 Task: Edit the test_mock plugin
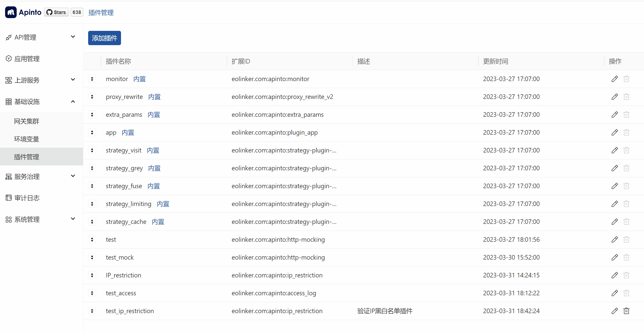(x=614, y=257)
